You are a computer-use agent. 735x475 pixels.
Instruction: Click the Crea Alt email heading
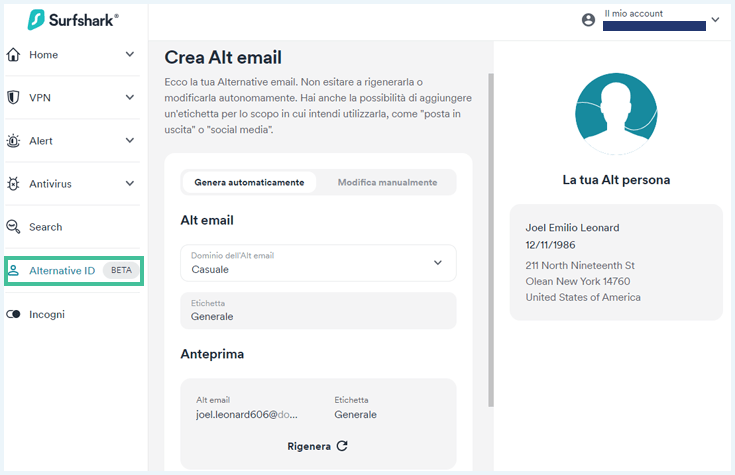tap(223, 57)
